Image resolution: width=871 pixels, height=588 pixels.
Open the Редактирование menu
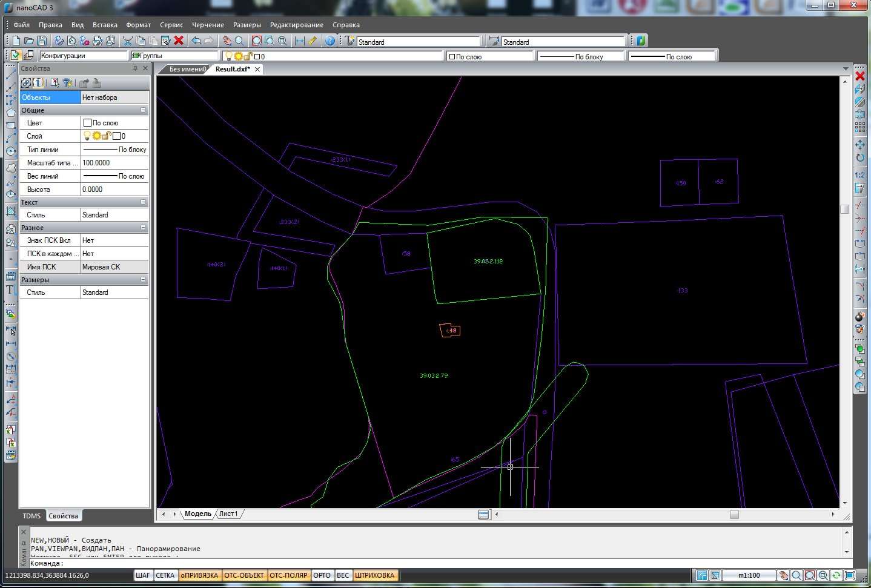[x=297, y=25]
